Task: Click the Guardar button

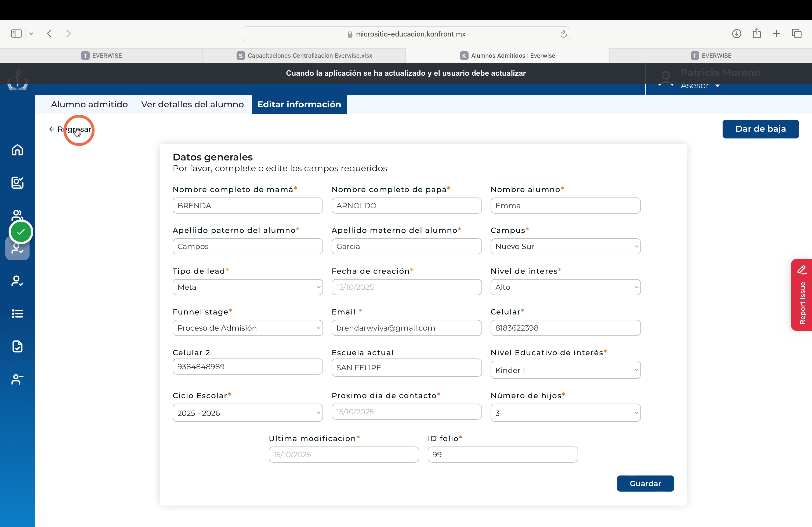Action: click(645, 483)
